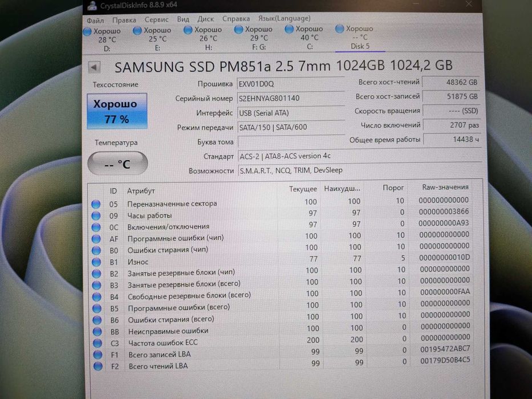The height and width of the screenshot is (399, 532).
Task: Click the ID column header
Action: click(113, 191)
